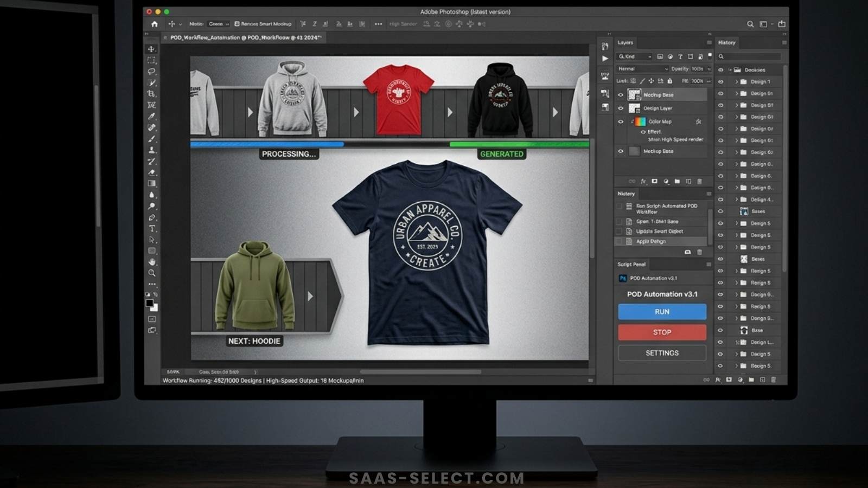Select the Eraser tool

[152, 172]
